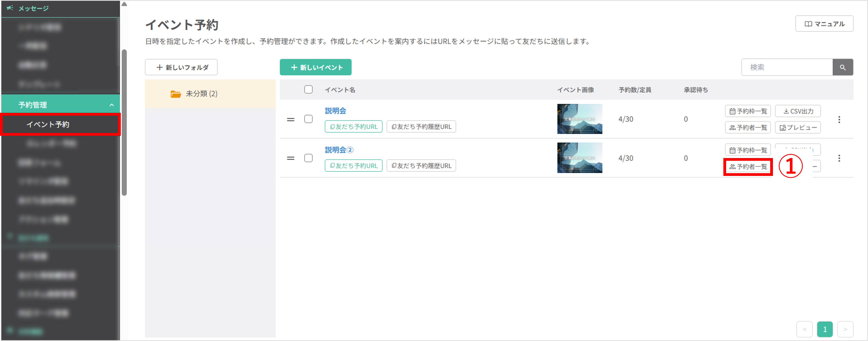Copy 友だち予約URL for 説明会②
This screenshot has height=341, width=868.
tap(353, 166)
